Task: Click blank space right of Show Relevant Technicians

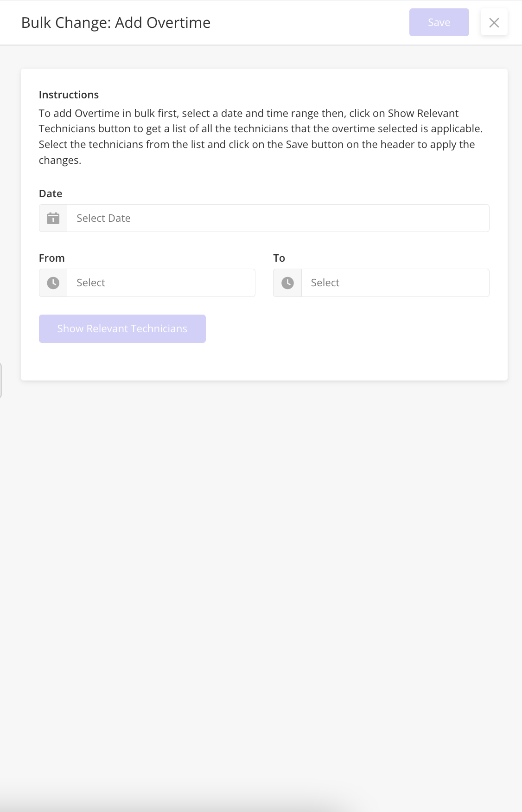Action: [348, 329]
